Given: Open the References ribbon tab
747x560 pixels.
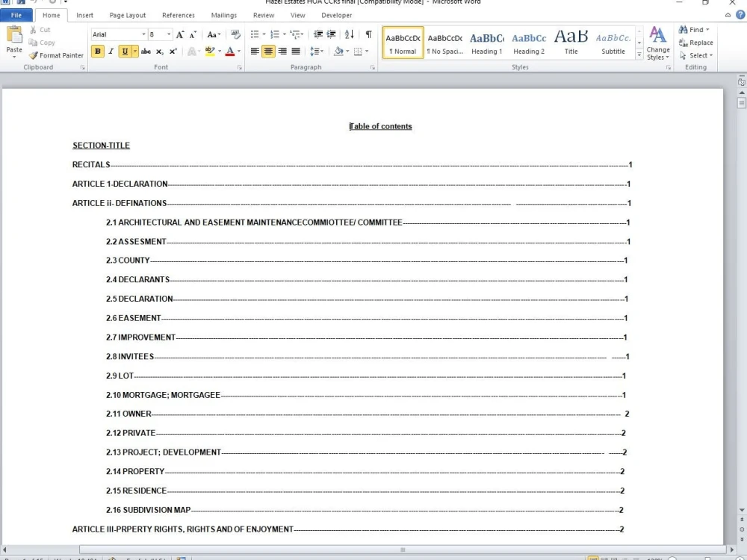Looking at the screenshot, I should (x=178, y=15).
